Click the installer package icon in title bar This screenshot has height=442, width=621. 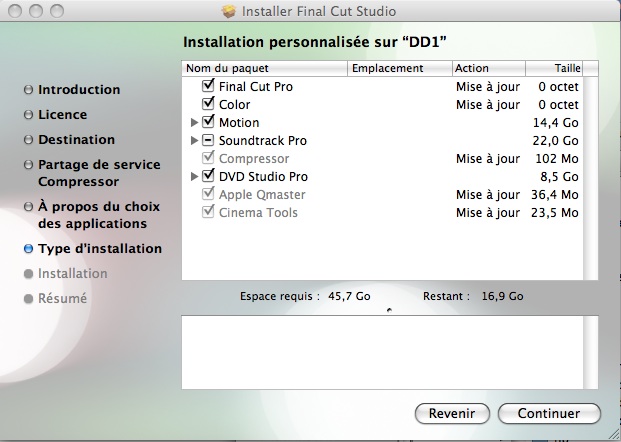229,11
